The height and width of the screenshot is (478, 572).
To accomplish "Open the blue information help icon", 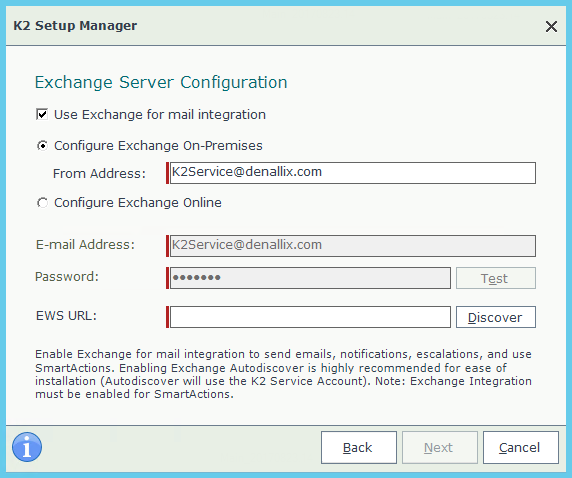I will pyautogui.click(x=27, y=447).
